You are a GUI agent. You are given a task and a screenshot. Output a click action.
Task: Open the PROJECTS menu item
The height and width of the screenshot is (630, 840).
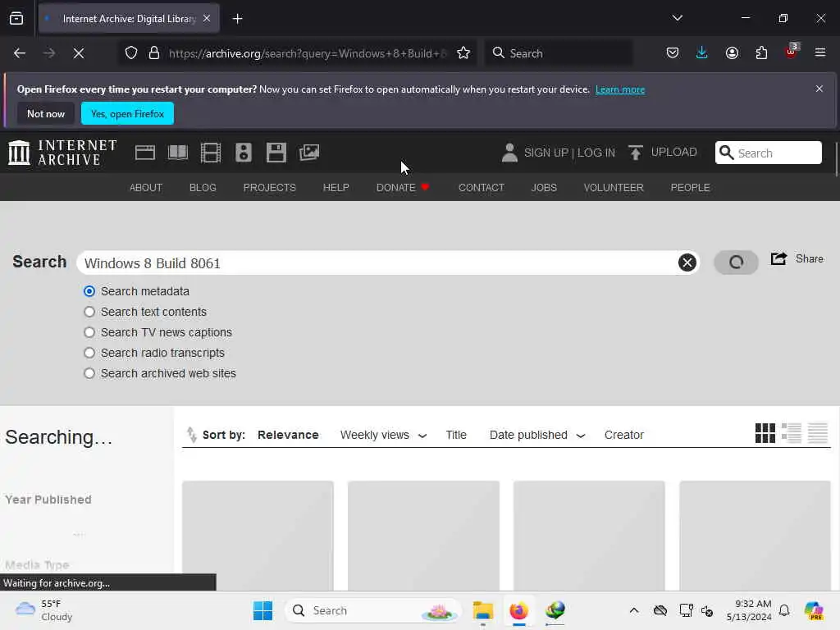tap(269, 188)
